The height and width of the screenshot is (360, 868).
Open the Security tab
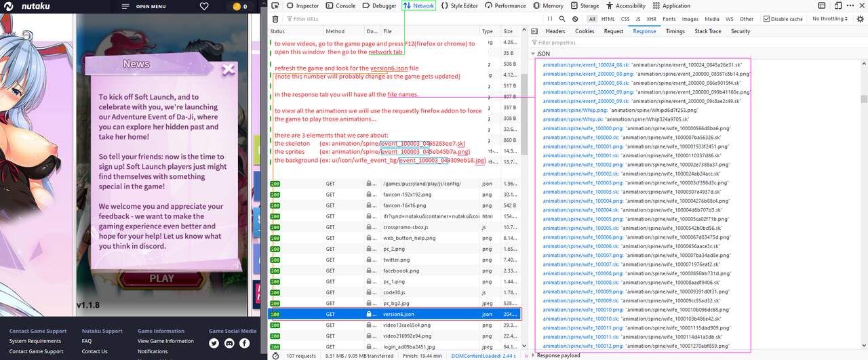click(741, 31)
